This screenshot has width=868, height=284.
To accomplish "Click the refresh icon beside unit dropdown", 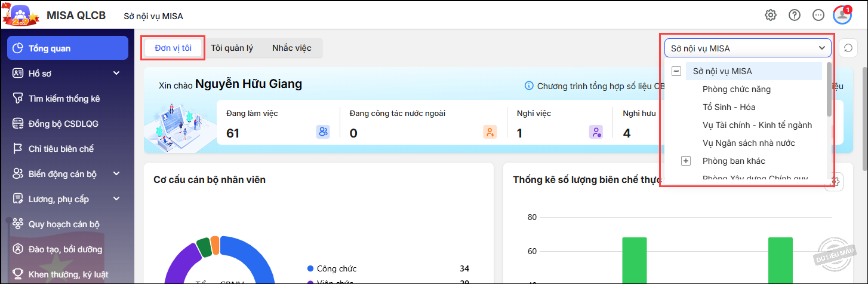I will coord(847,48).
